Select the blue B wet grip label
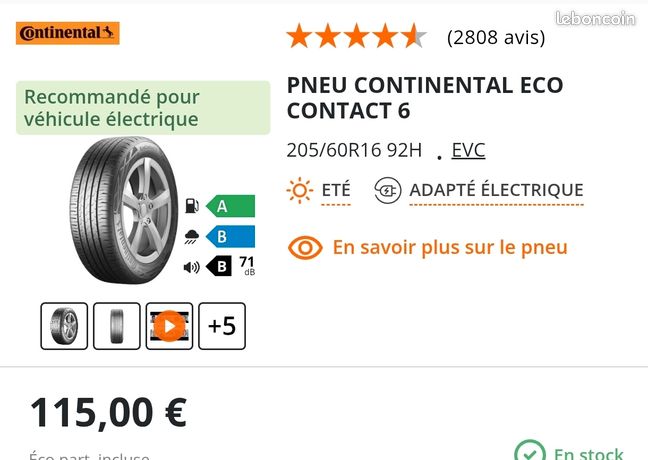The image size is (648, 460). pyautogui.click(x=231, y=236)
